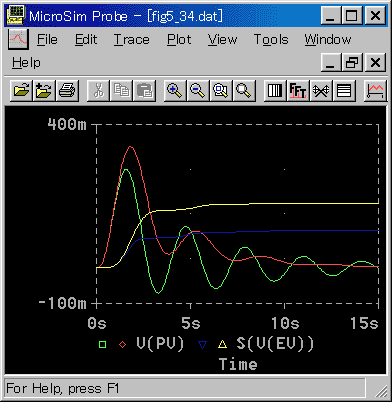Click the Append file folder icon
This screenshot has height=402, width=392.
44,90
